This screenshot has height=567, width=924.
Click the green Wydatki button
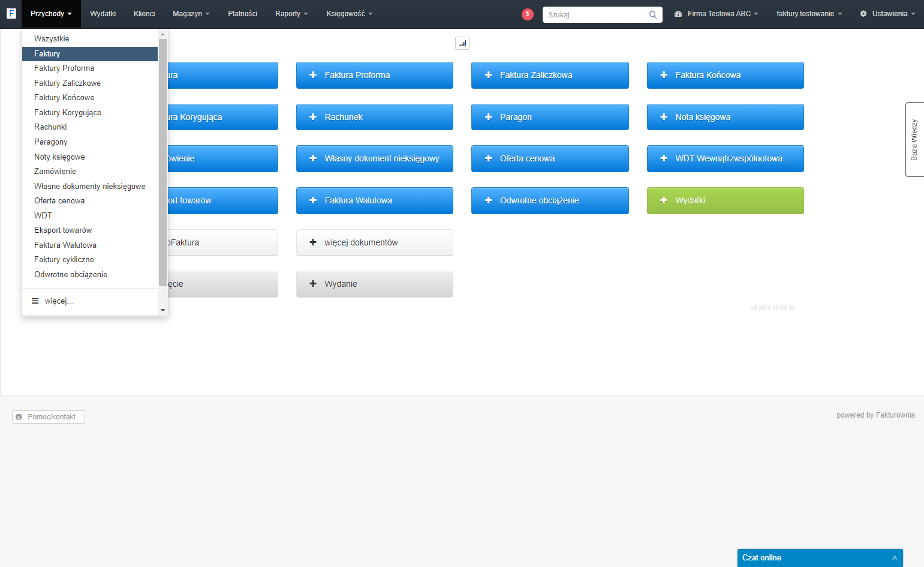[726, 200]
